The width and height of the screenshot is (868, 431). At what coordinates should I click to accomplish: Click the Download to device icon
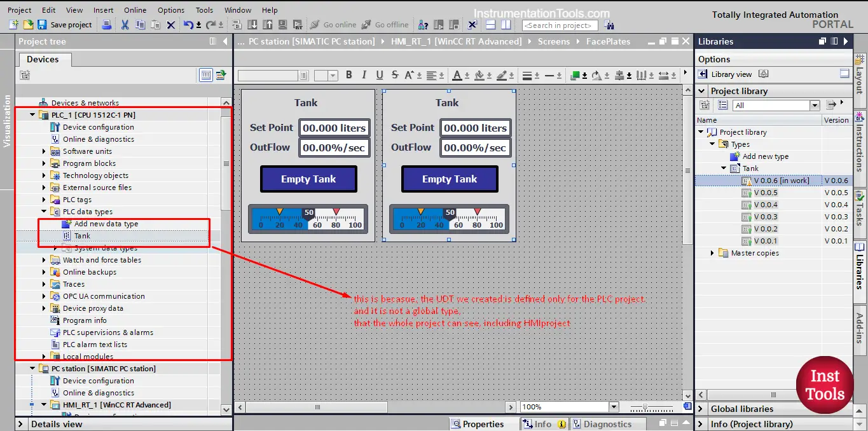[x=252, y=25]
